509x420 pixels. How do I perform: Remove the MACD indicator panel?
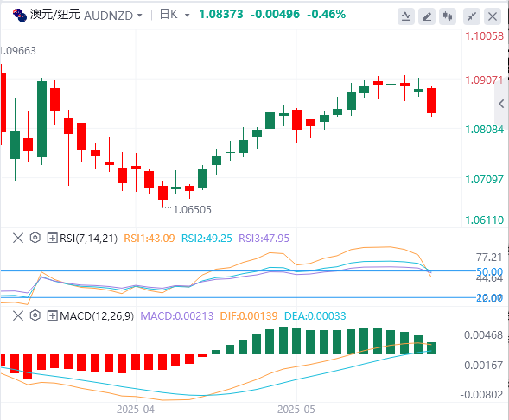point(18,315)
